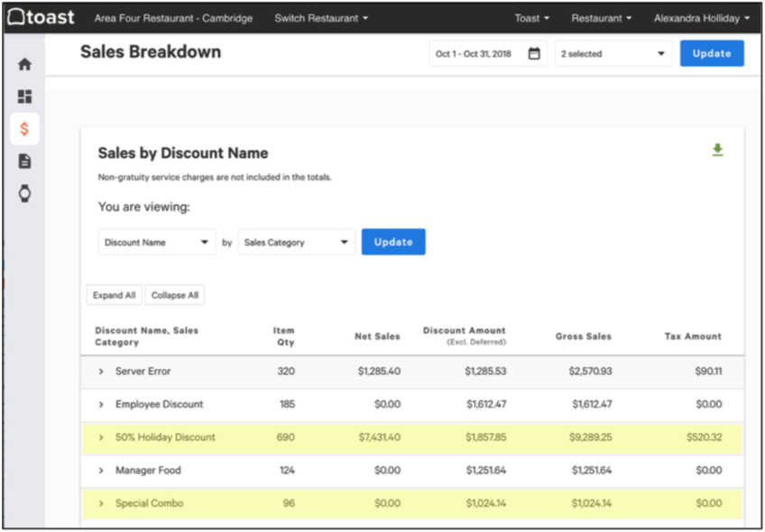Click the Toast logo
765x532 pixels.
pyautogui.click(x=41, y=17)
